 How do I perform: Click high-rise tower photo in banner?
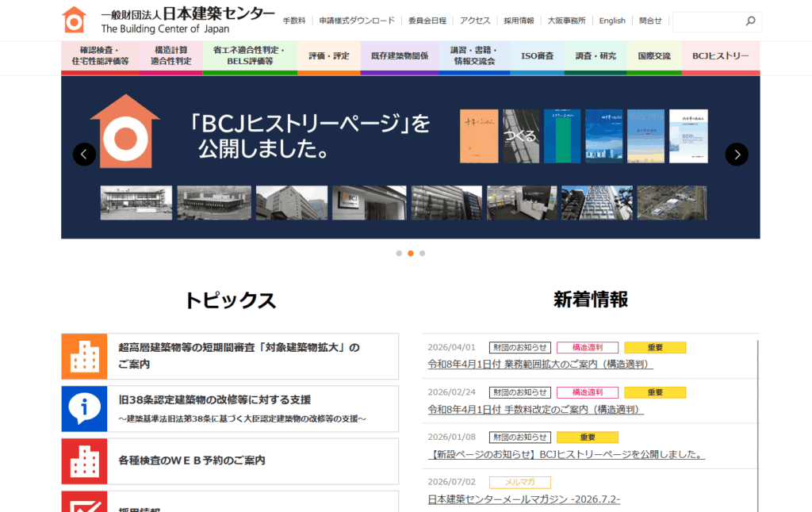pyautogui.click(x=597, y=203)
